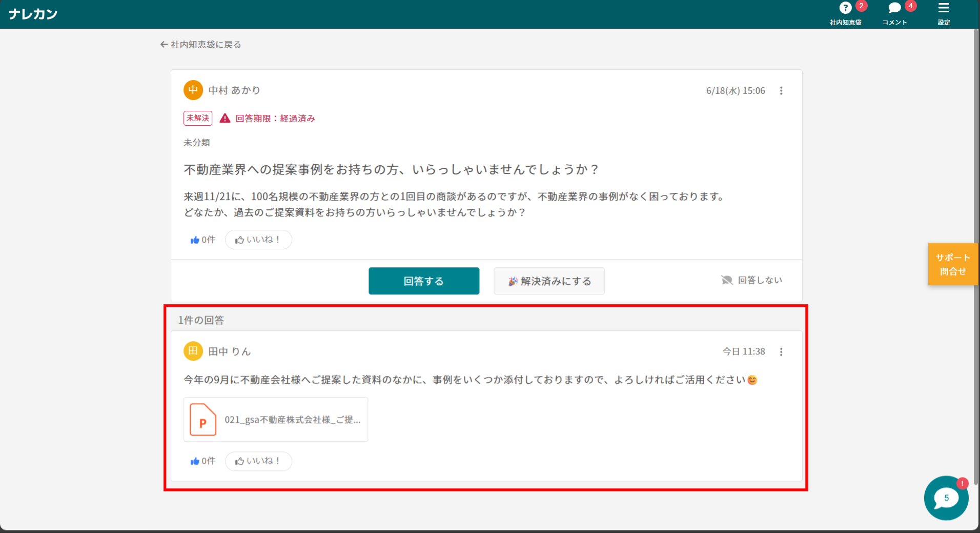Open the サポート問合せ side tab
The image size is (980, 533).
[x=953, y=264]
